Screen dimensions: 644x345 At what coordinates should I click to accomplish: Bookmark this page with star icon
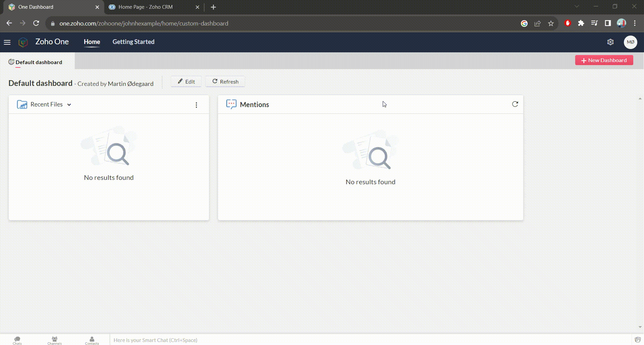point(551,23)
